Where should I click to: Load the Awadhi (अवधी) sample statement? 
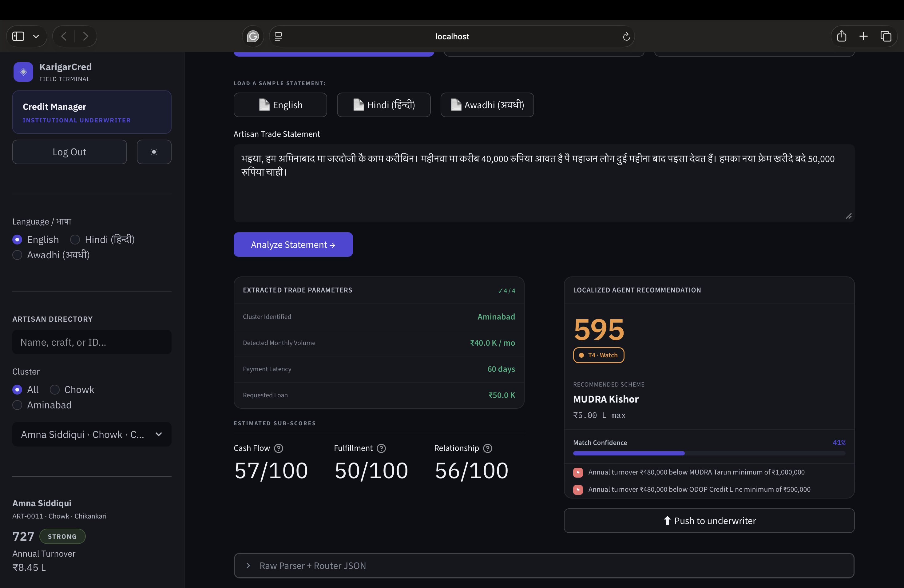click(x=487, y=105)
